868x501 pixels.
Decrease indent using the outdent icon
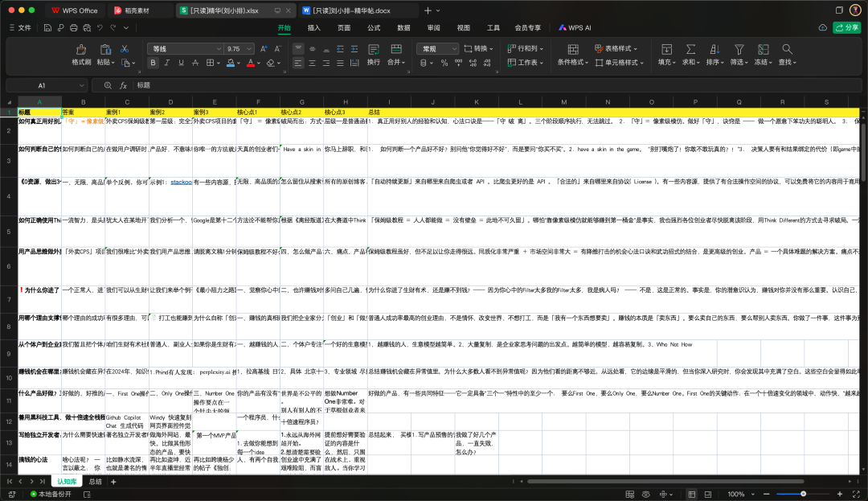[x=340, y=49]
